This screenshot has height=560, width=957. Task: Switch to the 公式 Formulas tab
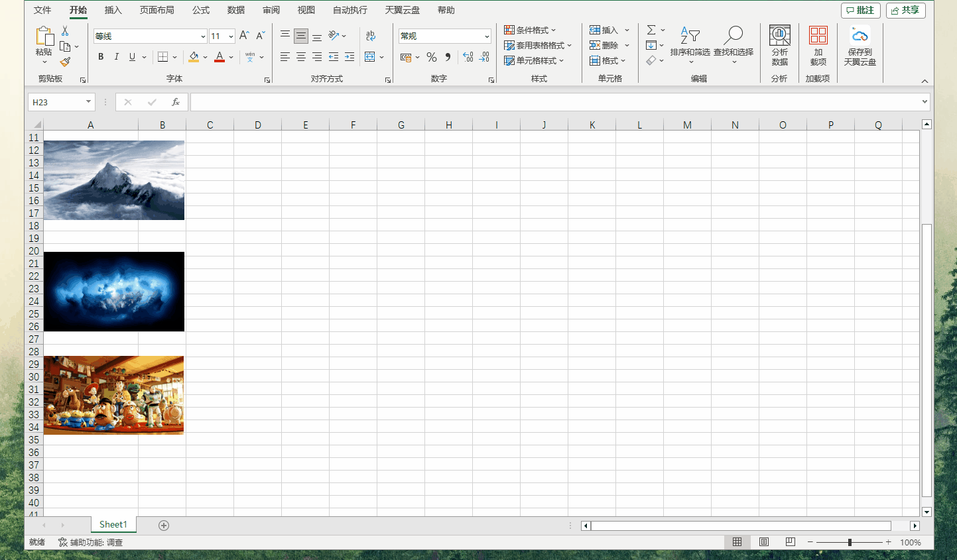pos(201,10)
